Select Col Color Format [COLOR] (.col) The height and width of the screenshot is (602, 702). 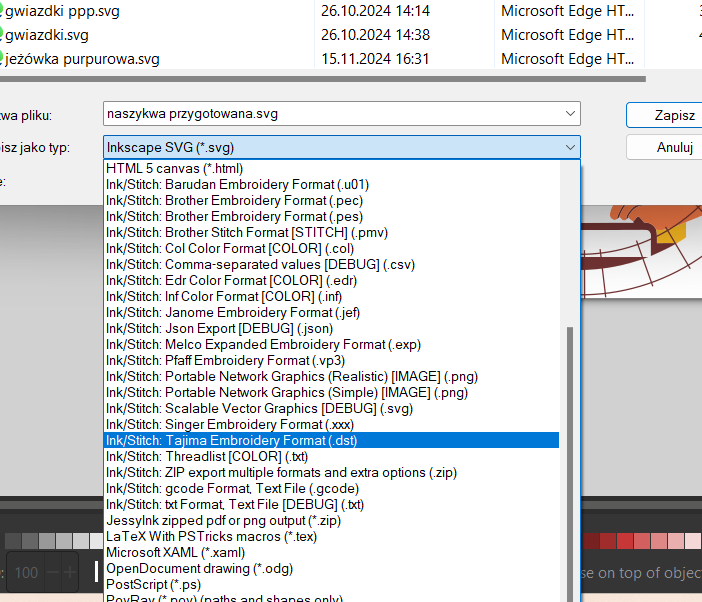coord(331,249)
